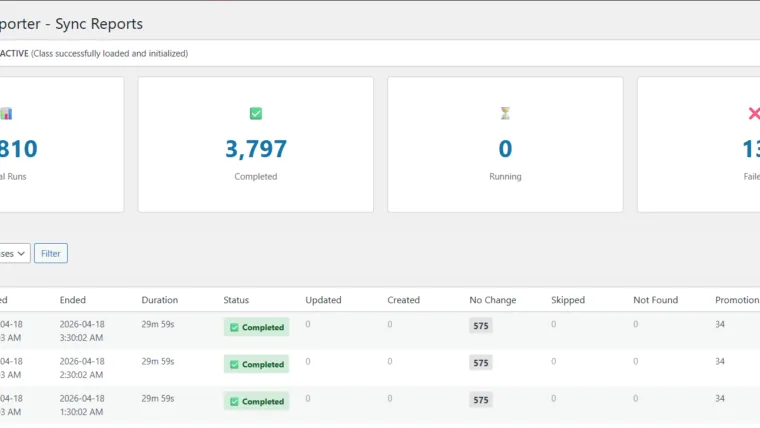Image resolution: width=760 pixels, height=428 pixels.
Task: Click promotion value 34 in 1:30:02 AM row
Action: click(720, 398)
